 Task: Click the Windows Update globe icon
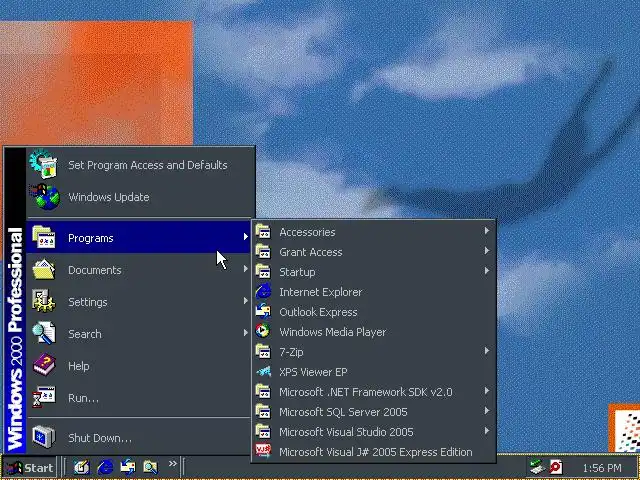click(x=46, y=197)
